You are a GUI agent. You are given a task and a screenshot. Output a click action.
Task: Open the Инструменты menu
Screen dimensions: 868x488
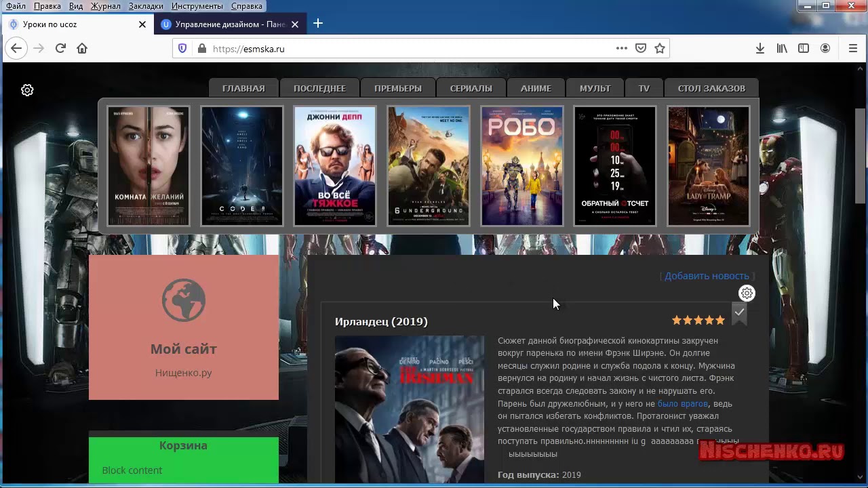pyautogui.click(x=197, y=6)
